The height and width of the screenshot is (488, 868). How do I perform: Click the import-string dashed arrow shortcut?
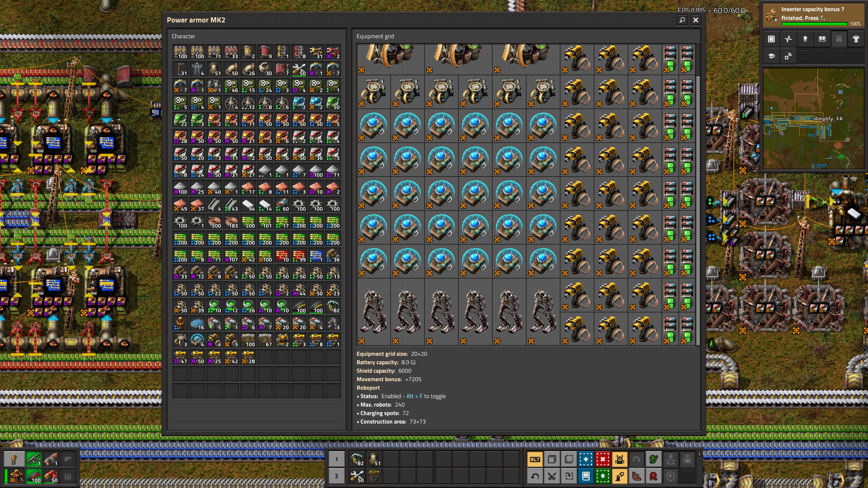click(569, 476)
